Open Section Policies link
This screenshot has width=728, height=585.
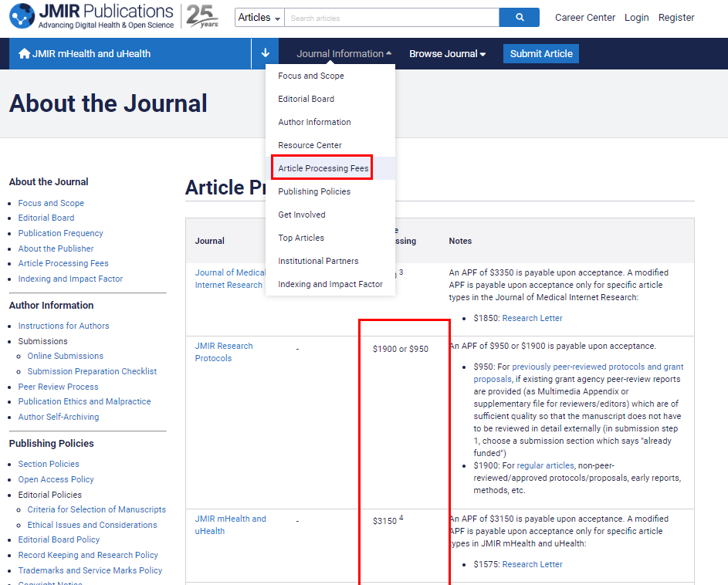49,464
